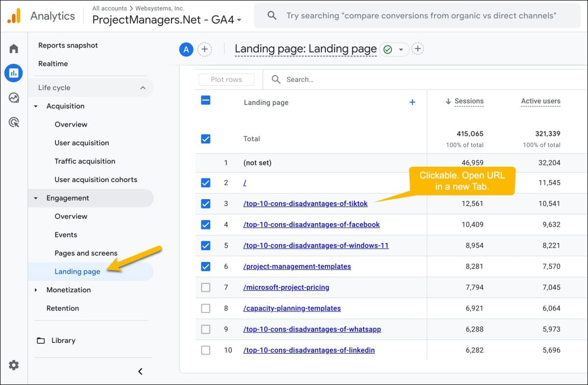The width and height of the screenshot is (588, 385).
Task: Uncheck the project-management-templates row checkbox
Action: 206,266
